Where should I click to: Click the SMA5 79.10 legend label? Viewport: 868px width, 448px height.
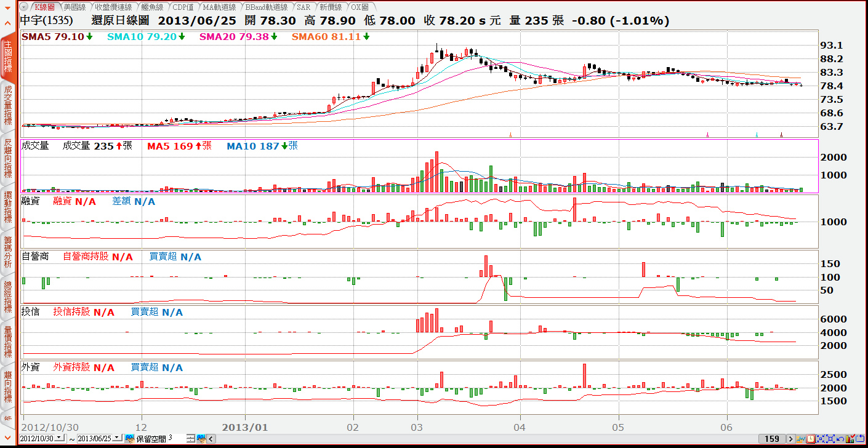[x=57, y=36]
